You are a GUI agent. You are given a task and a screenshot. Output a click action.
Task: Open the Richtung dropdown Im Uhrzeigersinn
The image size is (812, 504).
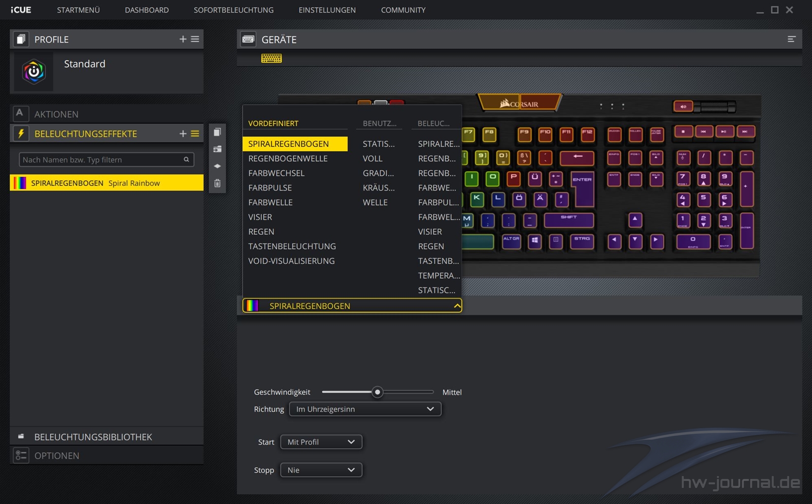tap(365, 409)
